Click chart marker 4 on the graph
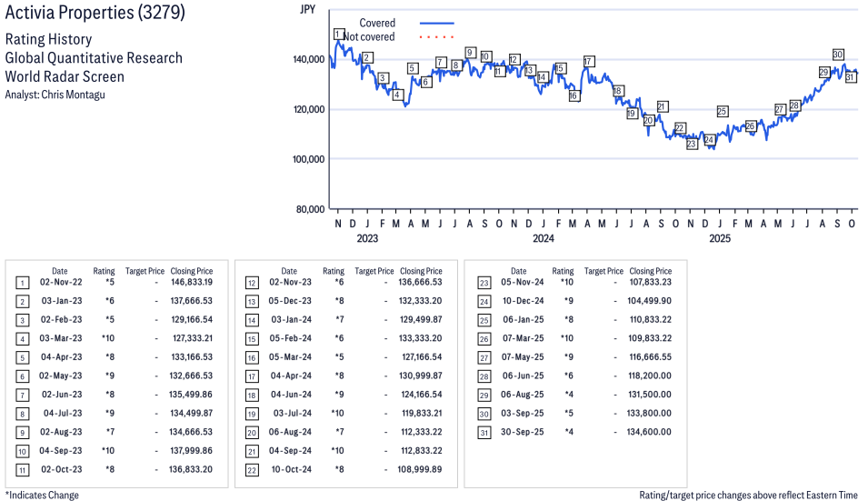Viewport: 868px width, 501px height. pyautogui.click(x=397, y=95)
